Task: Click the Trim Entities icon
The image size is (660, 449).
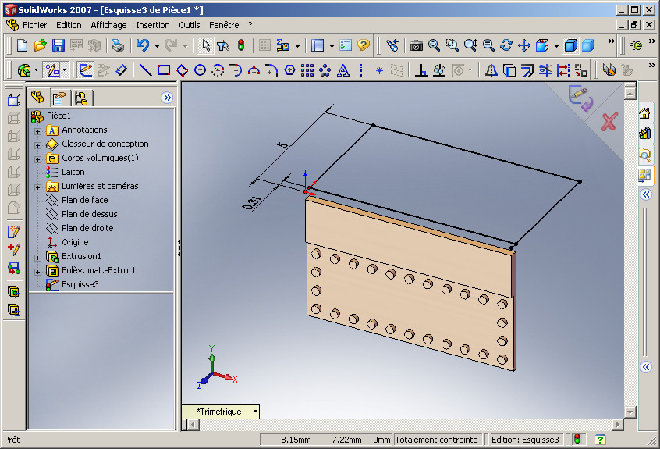Action: (x=545, y=70)
